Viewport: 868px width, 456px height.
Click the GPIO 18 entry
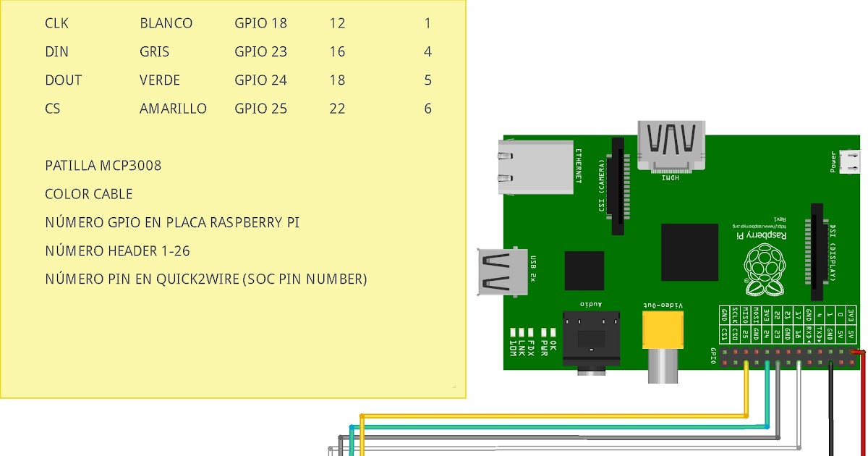point(260,23)
